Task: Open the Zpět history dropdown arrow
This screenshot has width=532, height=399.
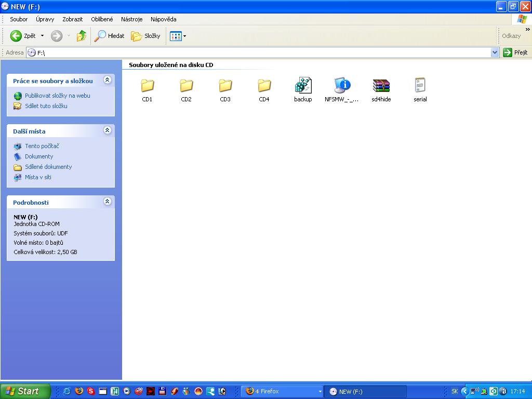Action: (43, 36)
